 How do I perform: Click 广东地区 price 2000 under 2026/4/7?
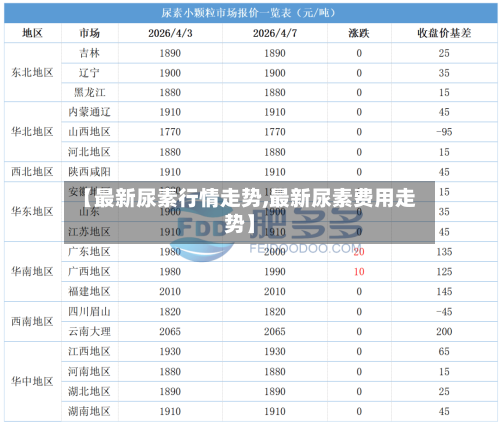(x=275, y=252)
